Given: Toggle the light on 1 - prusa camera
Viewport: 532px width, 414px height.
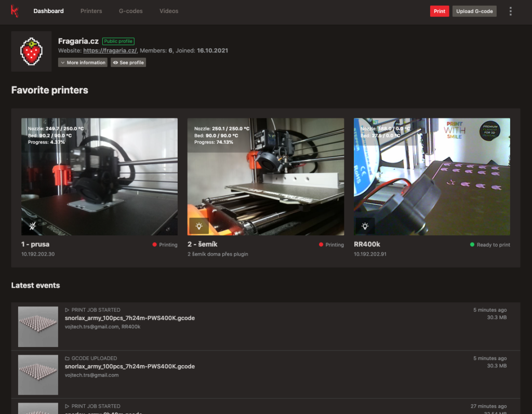Looking at the screenshot, I should point(32,226).
